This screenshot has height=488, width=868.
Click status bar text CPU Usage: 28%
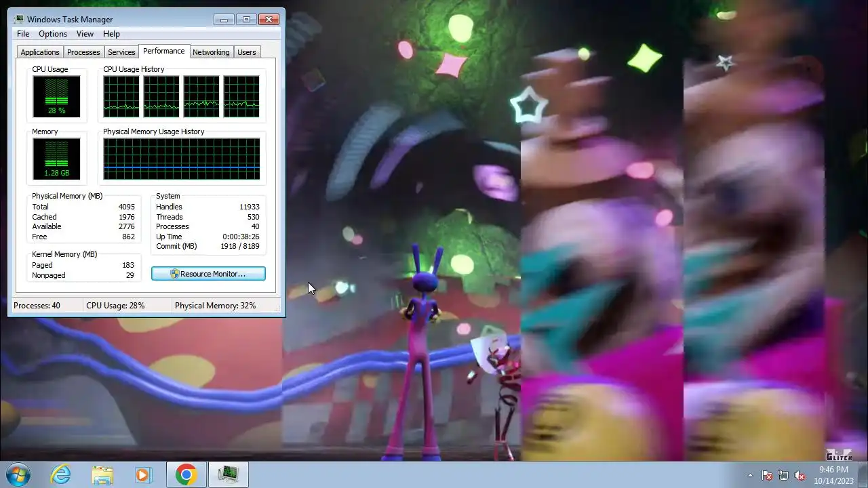(x=115, y=306)
